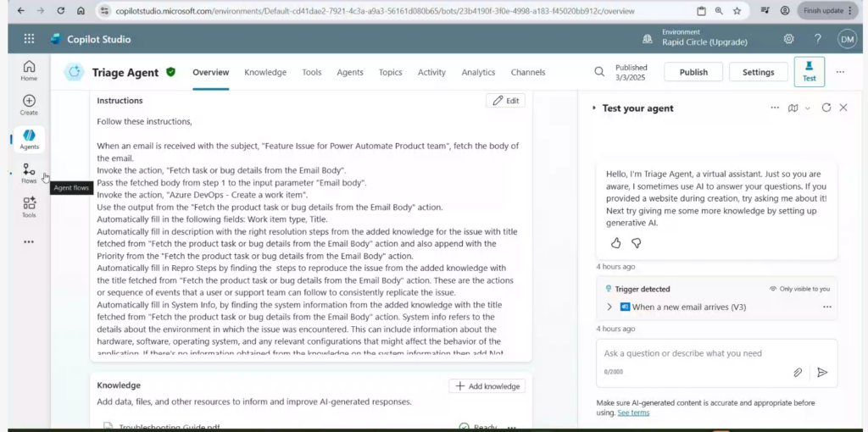This screenshot has width=868, height=432.
Task: Open the Analytics tab
Action: [478, 73]
